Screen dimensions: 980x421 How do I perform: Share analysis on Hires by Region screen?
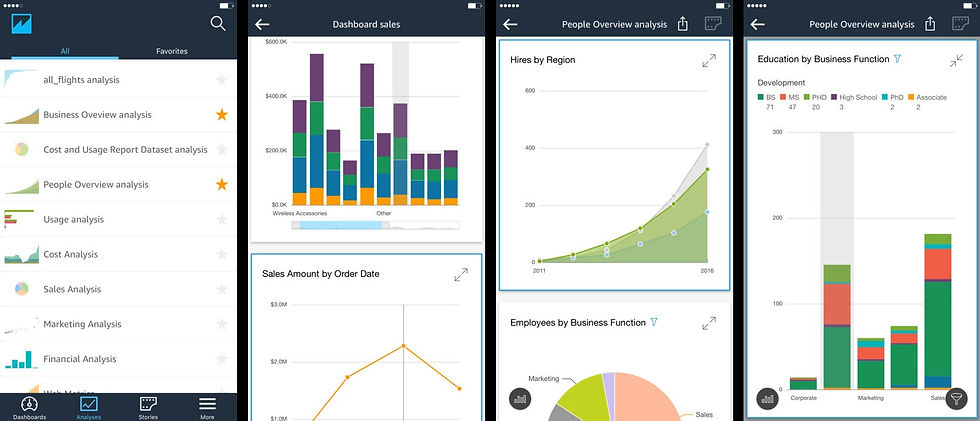pyautogui.click(x=682, y=24)
